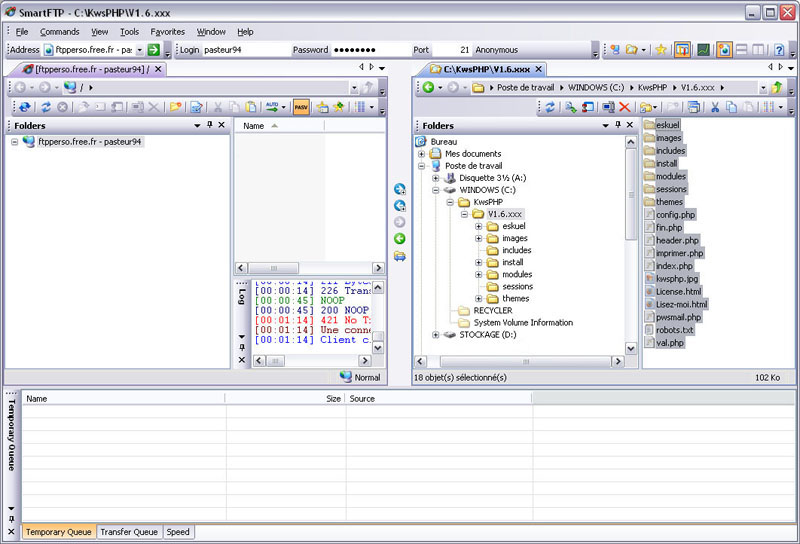
Task: Open the Tools menu
Action: (130, 32)
